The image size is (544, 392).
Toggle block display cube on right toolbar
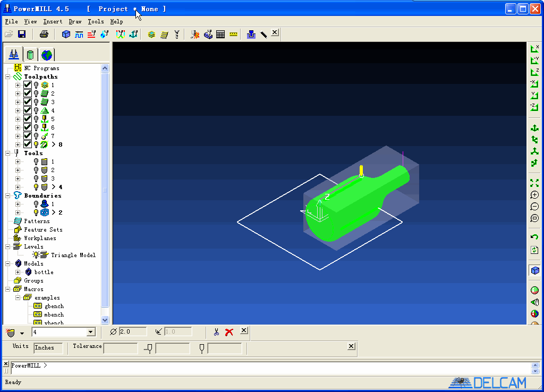[534, 270]
